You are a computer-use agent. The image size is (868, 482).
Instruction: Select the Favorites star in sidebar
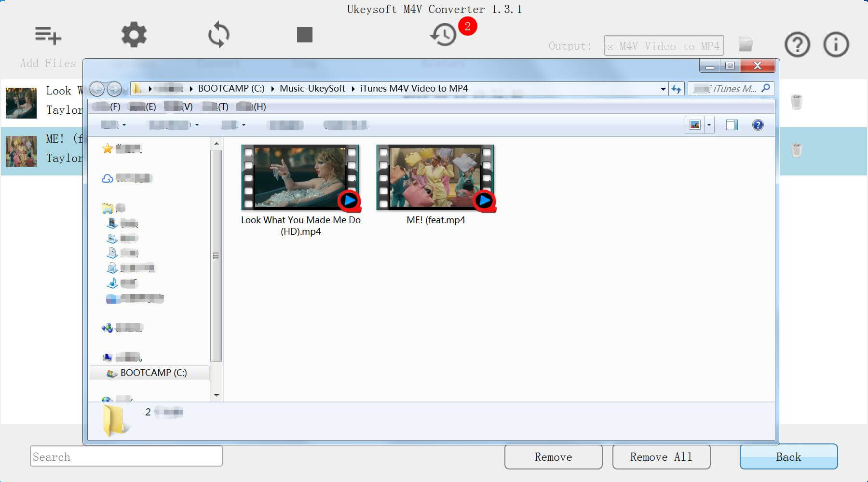108,148
